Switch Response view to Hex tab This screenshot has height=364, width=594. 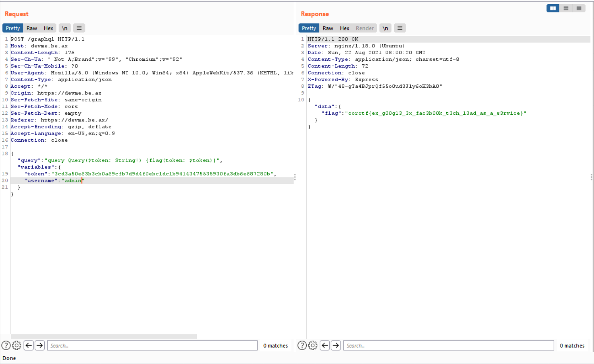[x=344, y=28]
